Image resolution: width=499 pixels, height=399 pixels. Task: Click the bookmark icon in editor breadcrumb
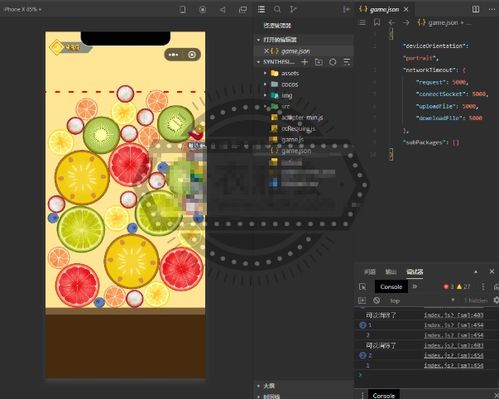tap(377, 23)
